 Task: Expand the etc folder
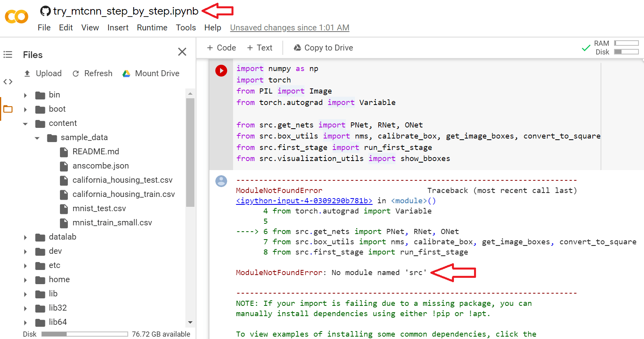coord(25,266)
